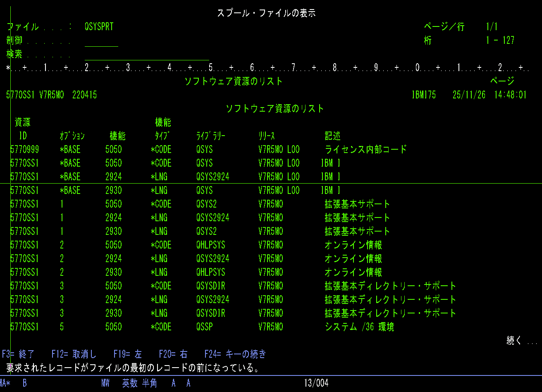Screen dimensions: 542x392
Task: Click resource ID 5770999
Action: [x=25, y=150]
